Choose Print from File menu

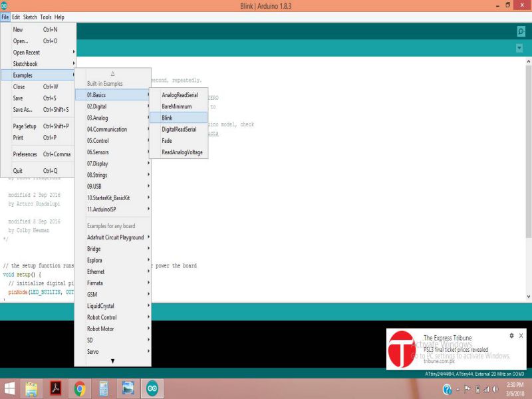tap(39, 138)
